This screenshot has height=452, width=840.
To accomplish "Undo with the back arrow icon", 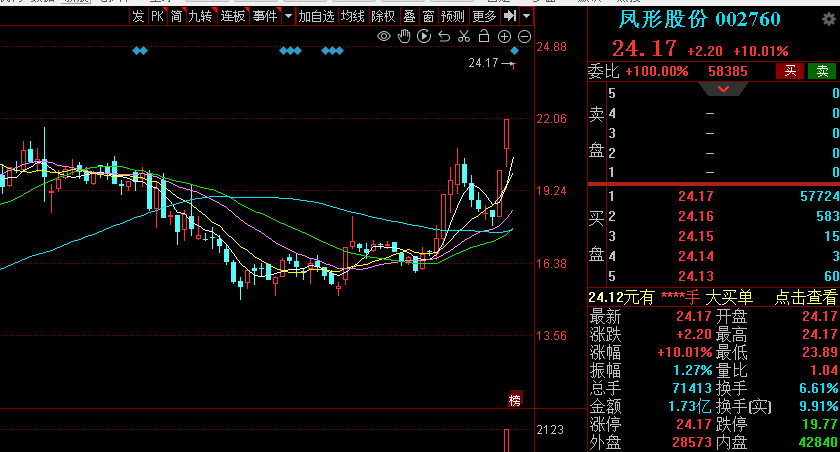I will 444,36.
